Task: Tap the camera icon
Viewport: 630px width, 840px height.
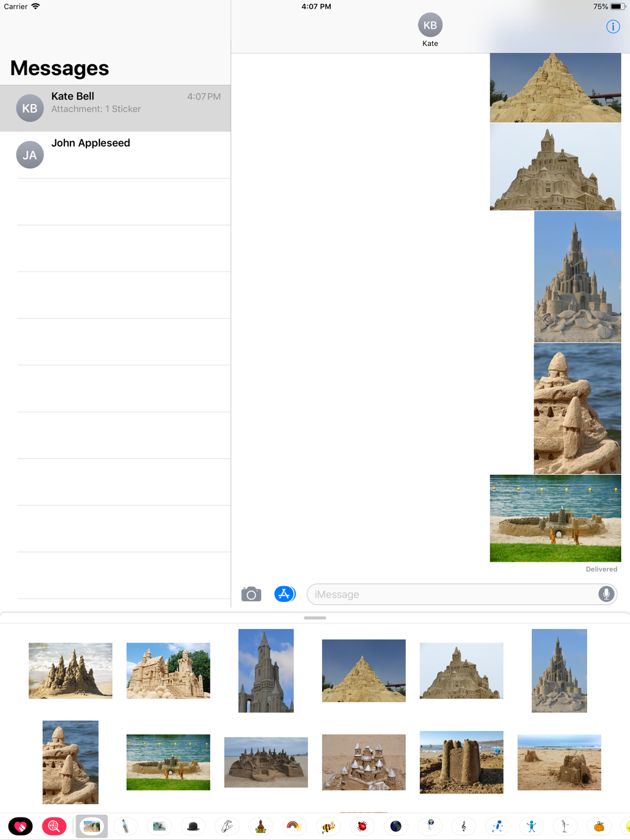Action: (x=251, y=594)
